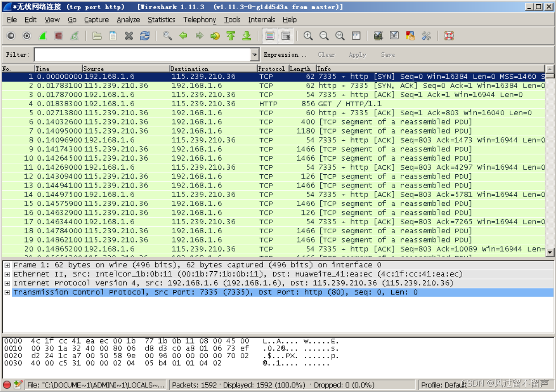Focus the display Filter input field
Screen dimensions: 556x392
click(142, 55)
